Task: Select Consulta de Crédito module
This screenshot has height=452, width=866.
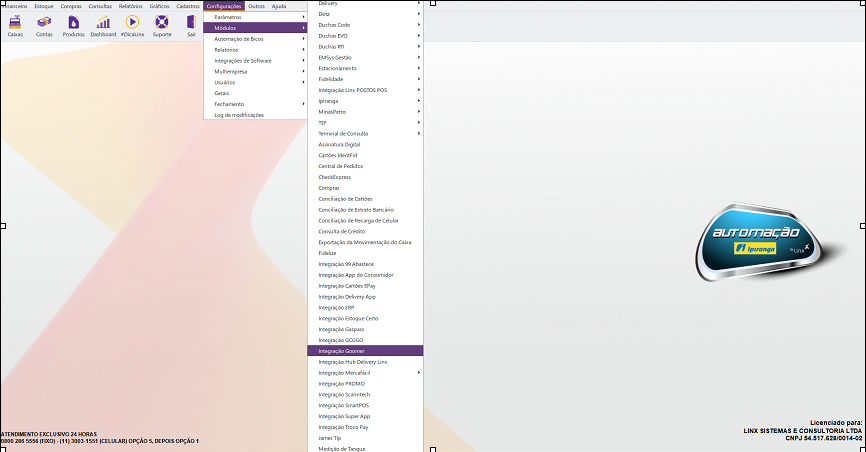Action: 365,231
